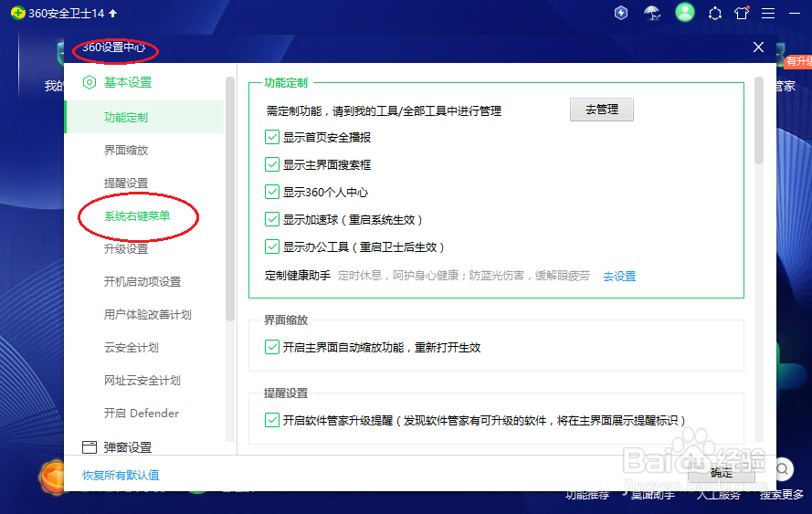Image resolution: width=812 pixels, height=514 pixels.
Task: Open the green user avatar
Action: pyautogui.click(x=685, y=13)
